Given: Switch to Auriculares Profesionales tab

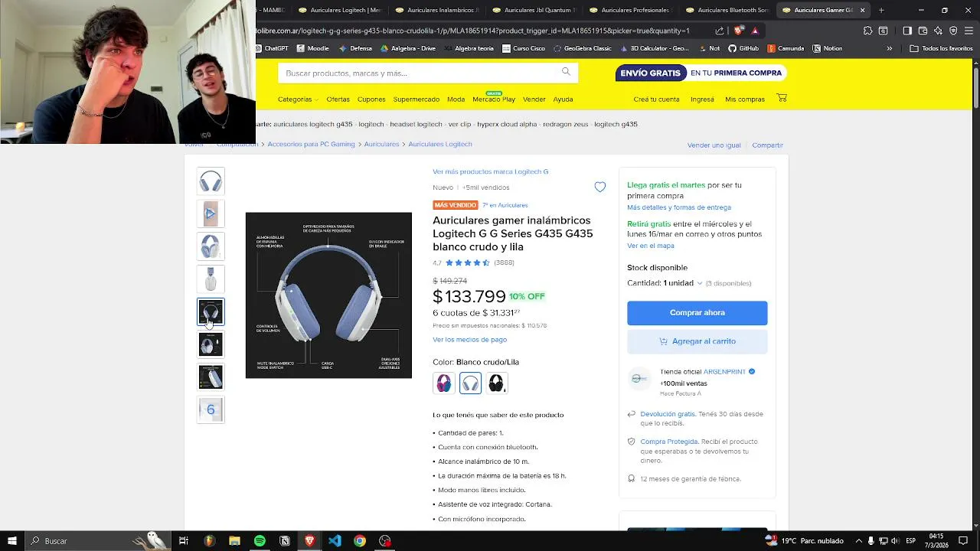Looking at the screenshot, I should pos(630,10).
